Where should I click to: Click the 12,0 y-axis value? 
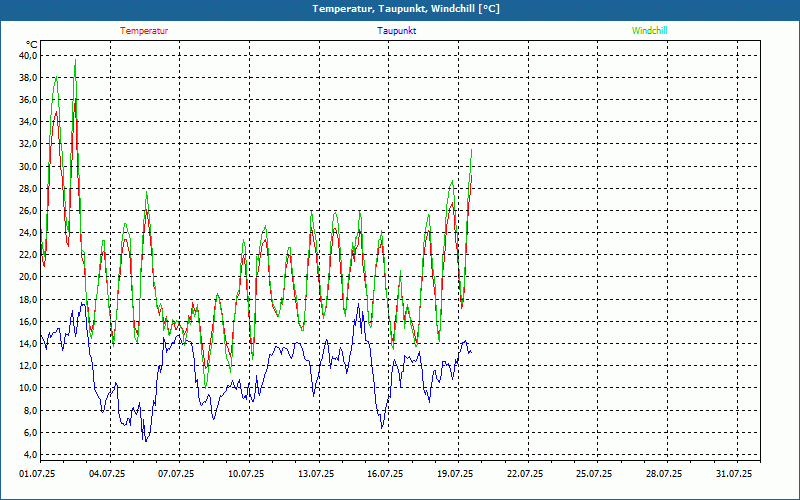[x=29, y=366]
